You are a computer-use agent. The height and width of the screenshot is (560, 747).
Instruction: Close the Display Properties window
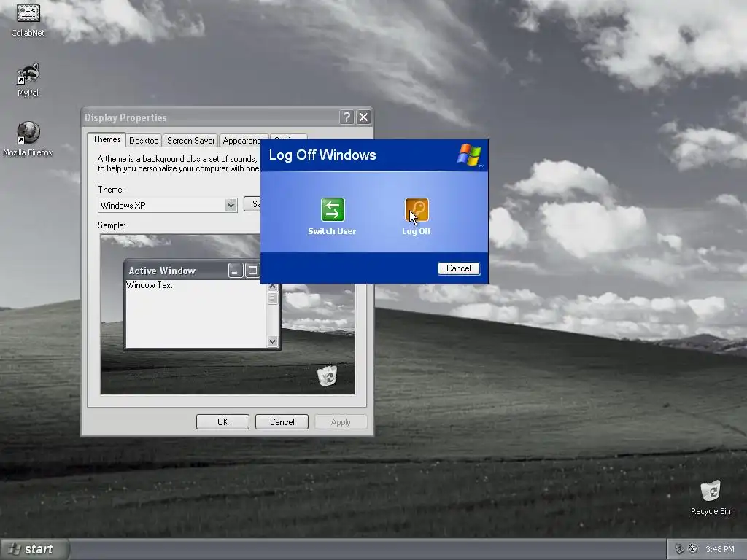point(363,117)
